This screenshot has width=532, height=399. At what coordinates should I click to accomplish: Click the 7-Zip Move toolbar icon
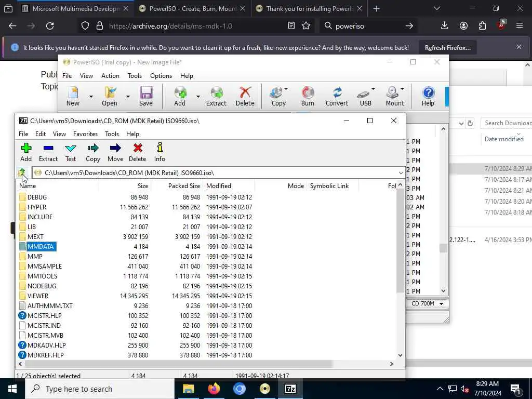coord(115,152)
